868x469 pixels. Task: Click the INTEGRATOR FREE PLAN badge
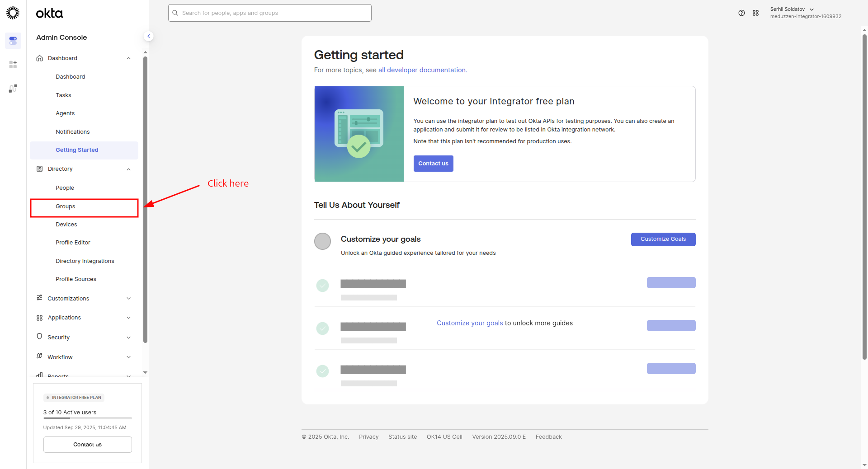click(x=74, y=398)
